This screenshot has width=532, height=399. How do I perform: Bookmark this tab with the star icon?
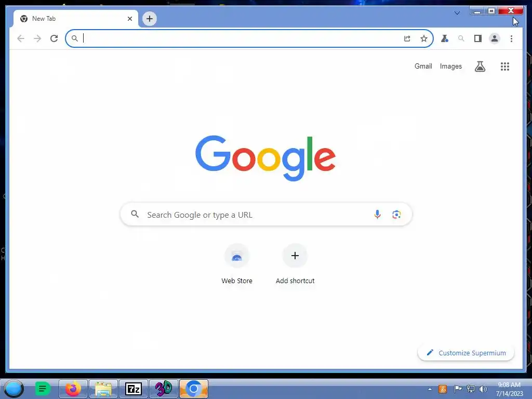(424, 38)
